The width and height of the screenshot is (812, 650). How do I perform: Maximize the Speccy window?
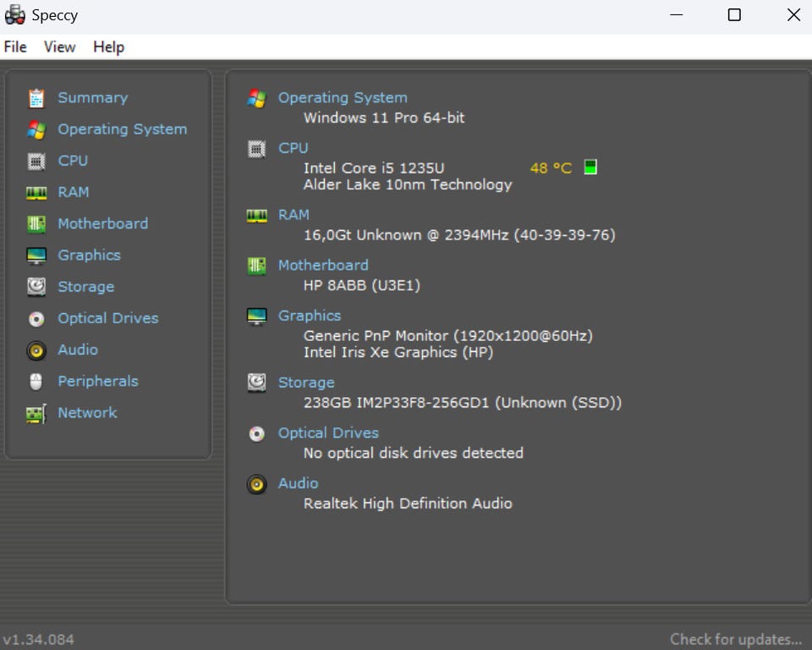pyautogui.click(x=734, y=15)
